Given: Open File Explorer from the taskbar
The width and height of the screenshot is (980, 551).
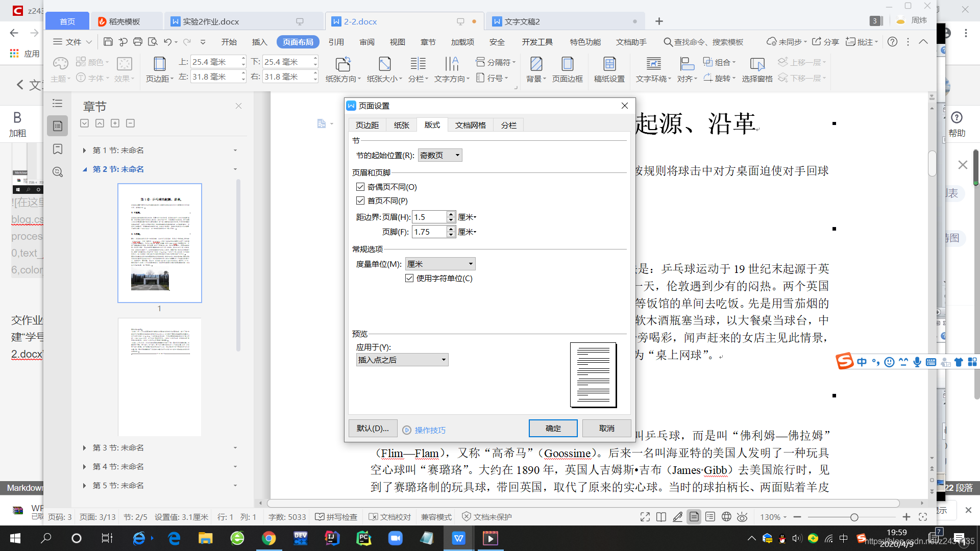Looking at the screenshot, I should click(205, 538).
